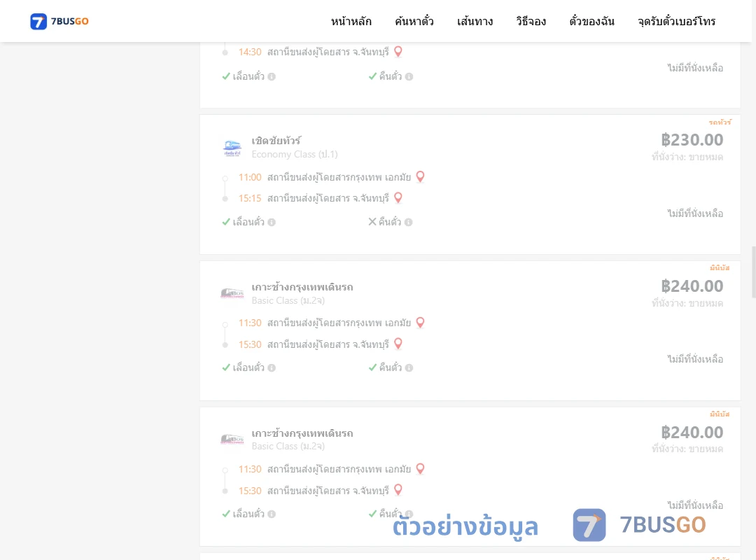
Task: Open map pin for first 15:30 Chanthaburi arrival
Action: click(398, 344)
